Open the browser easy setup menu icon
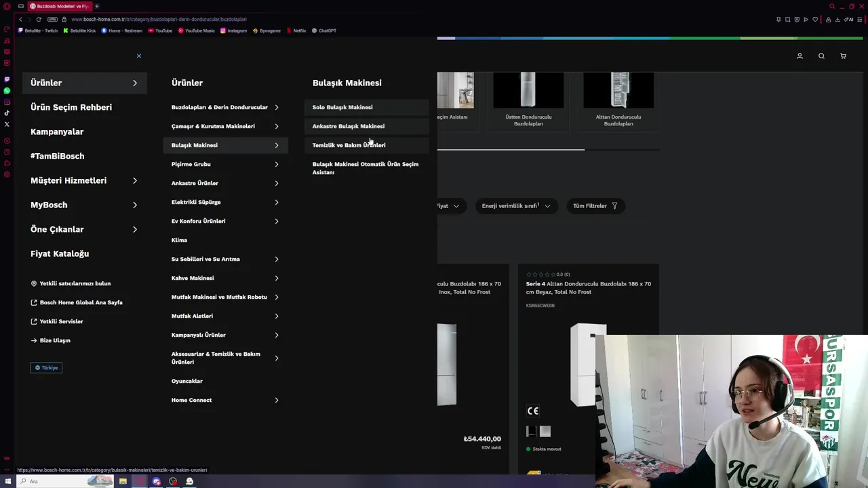This screenshot has height=488, width=868. click(860, 19)
